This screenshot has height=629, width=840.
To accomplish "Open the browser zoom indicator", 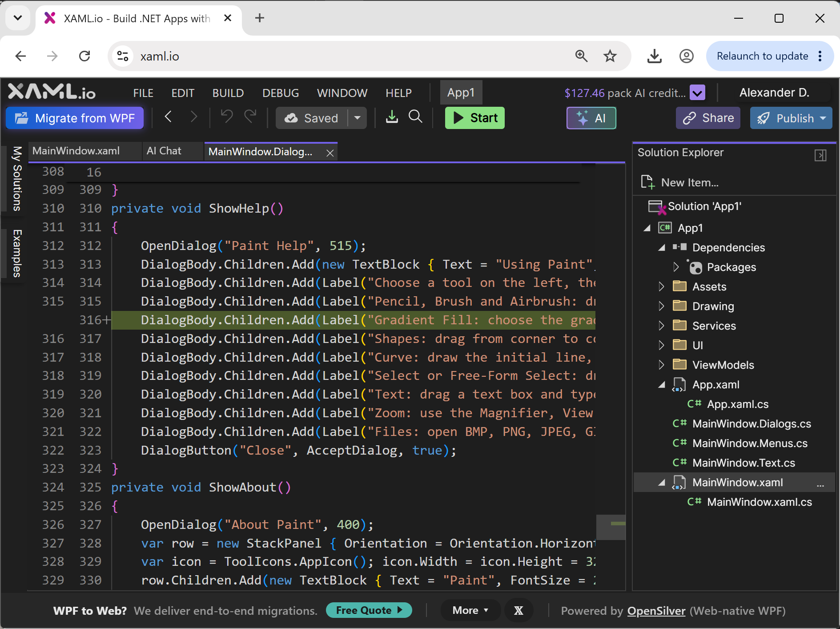I will tap(582, 56).
